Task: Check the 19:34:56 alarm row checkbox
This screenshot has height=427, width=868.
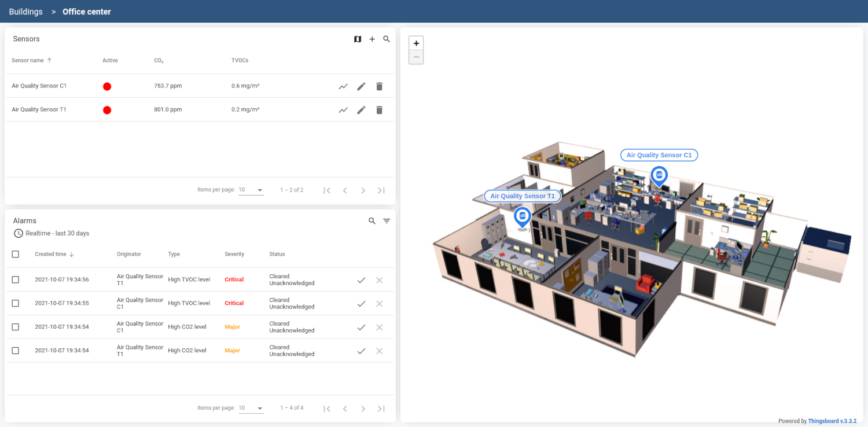Action: (16, 279)
